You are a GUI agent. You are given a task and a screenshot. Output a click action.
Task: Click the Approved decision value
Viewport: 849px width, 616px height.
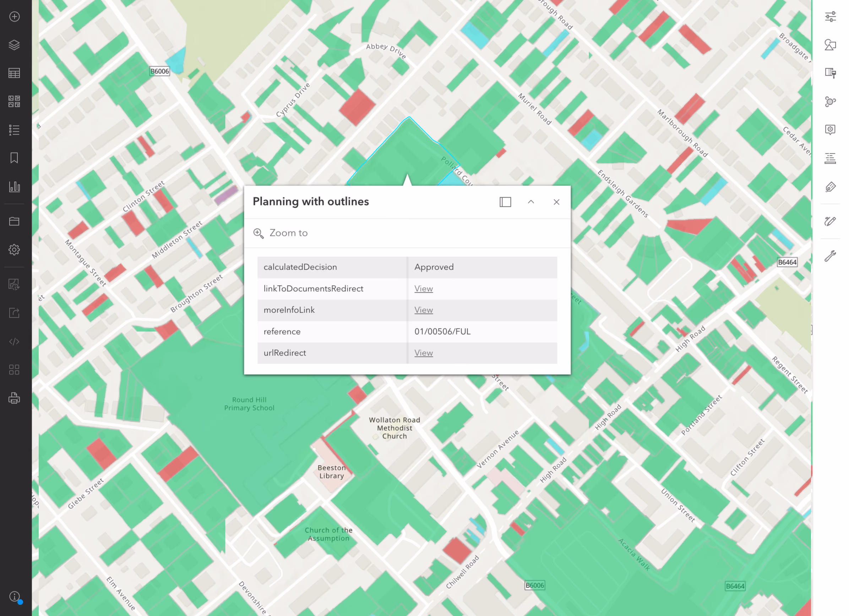[x=434, y=267]
